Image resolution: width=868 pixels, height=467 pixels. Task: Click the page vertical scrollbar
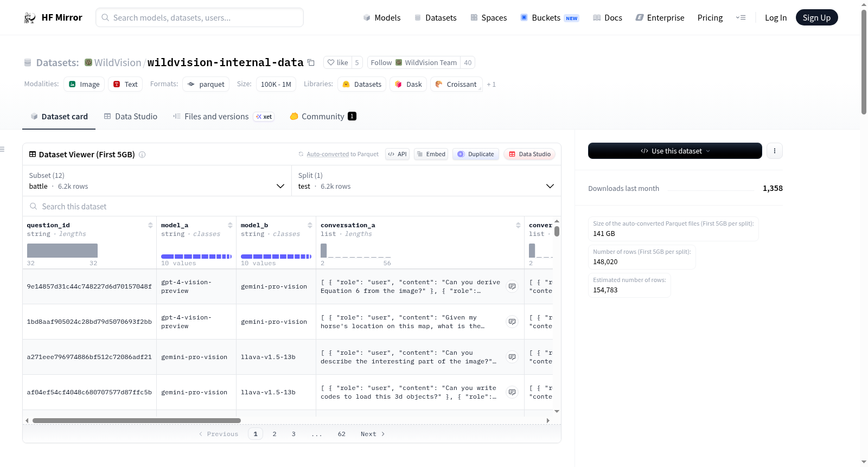tap(864, 62)
